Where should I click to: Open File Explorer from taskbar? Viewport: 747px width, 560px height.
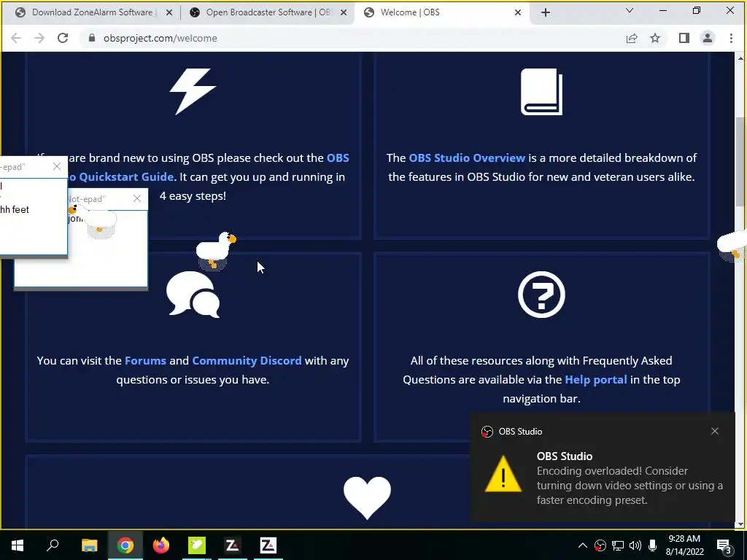tap(89, 545)
